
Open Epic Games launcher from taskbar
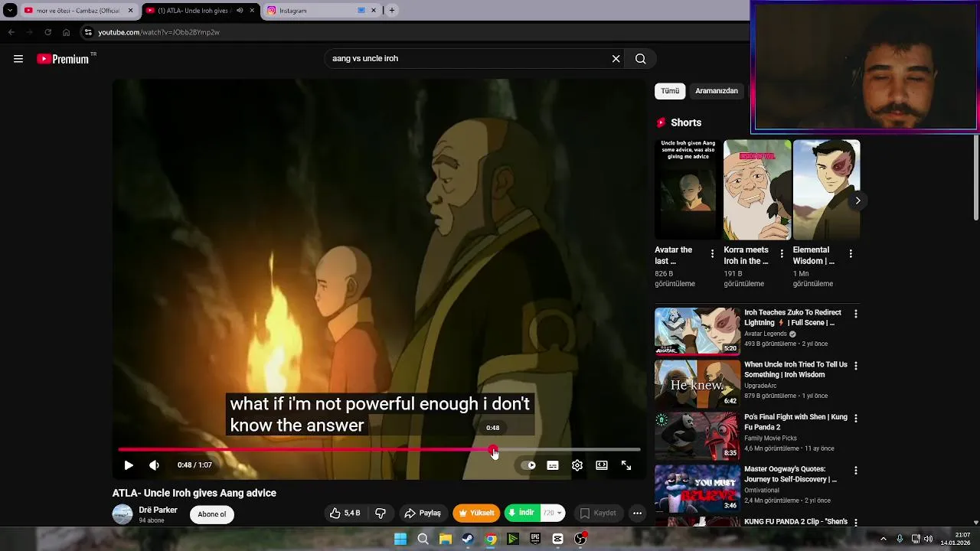click(x=535, y=540)
